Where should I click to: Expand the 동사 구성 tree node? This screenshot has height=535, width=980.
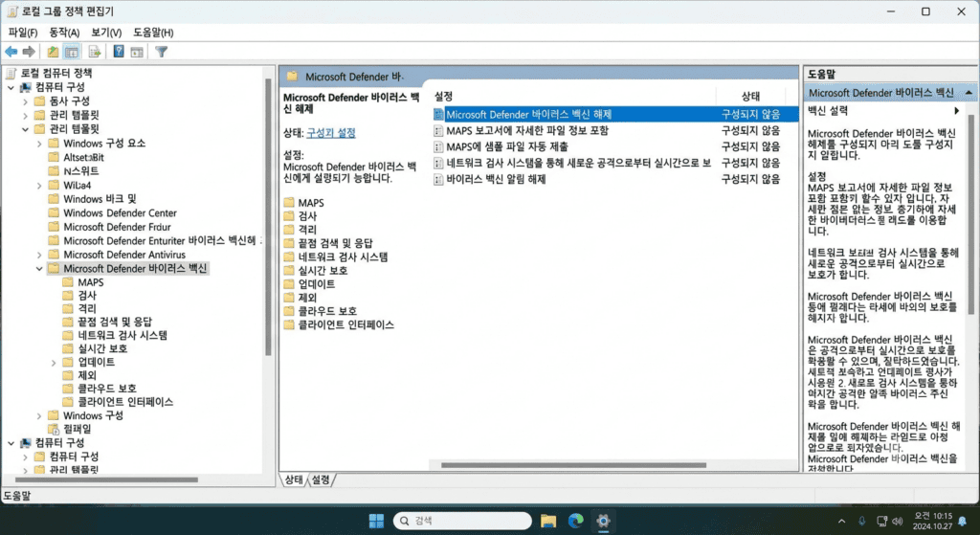pos(26,101)
